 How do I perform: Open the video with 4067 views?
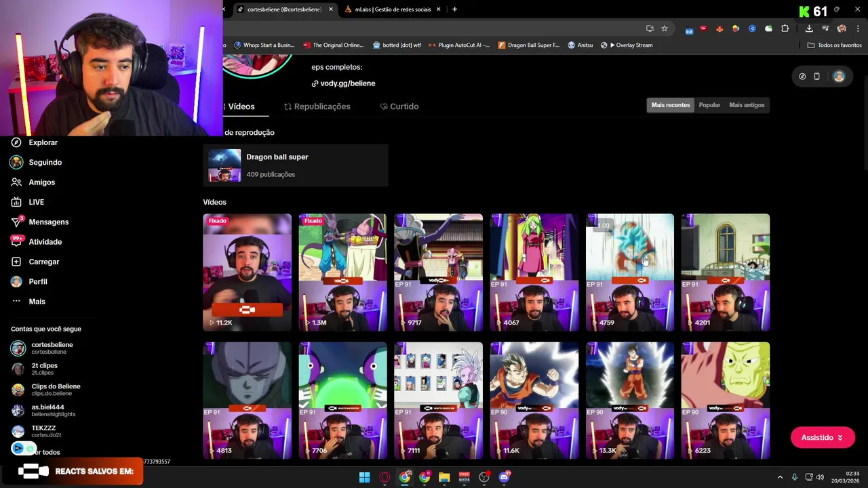pos(534,272)
